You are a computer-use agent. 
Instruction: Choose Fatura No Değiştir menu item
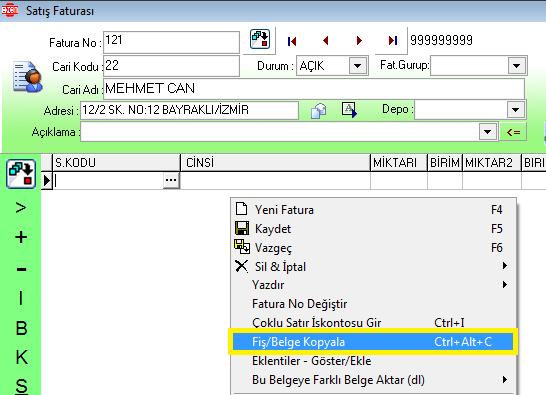click(373, 304)
